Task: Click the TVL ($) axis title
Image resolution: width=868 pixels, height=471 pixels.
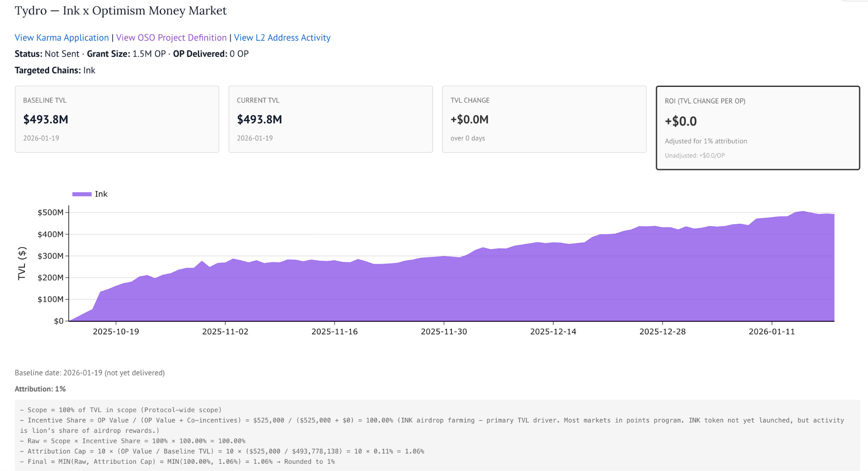Action: coord(22,263)
